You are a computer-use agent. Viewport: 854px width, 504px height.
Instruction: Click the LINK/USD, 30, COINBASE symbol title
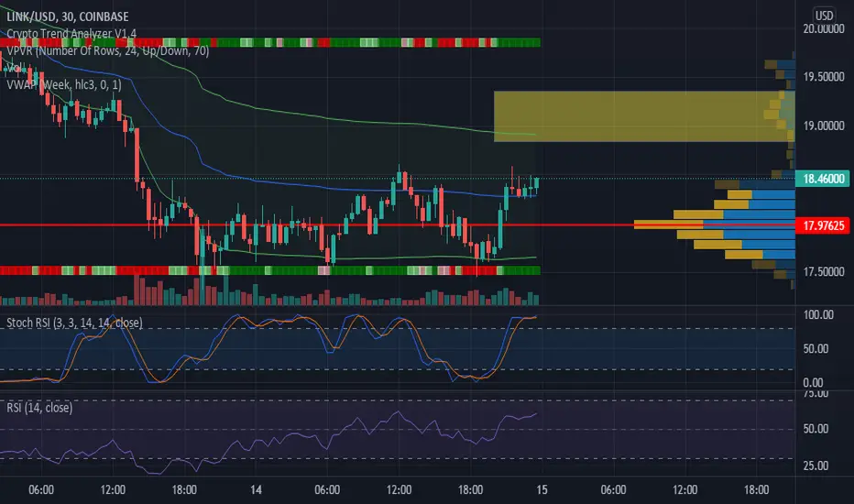68,16
